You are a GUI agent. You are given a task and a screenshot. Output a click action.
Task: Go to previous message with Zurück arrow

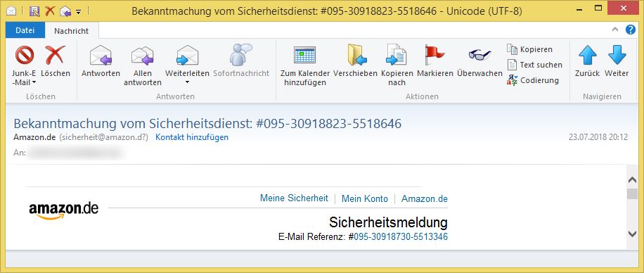tap(587, 55)
